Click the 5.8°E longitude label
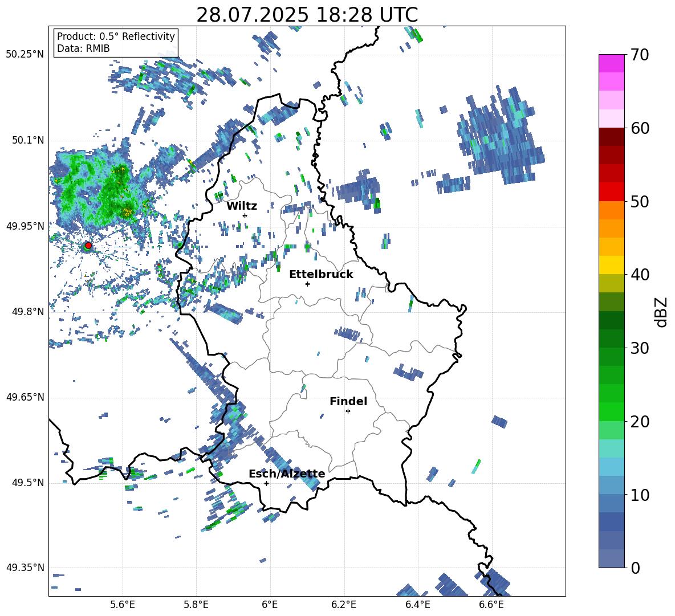 (x=196, y=605)
